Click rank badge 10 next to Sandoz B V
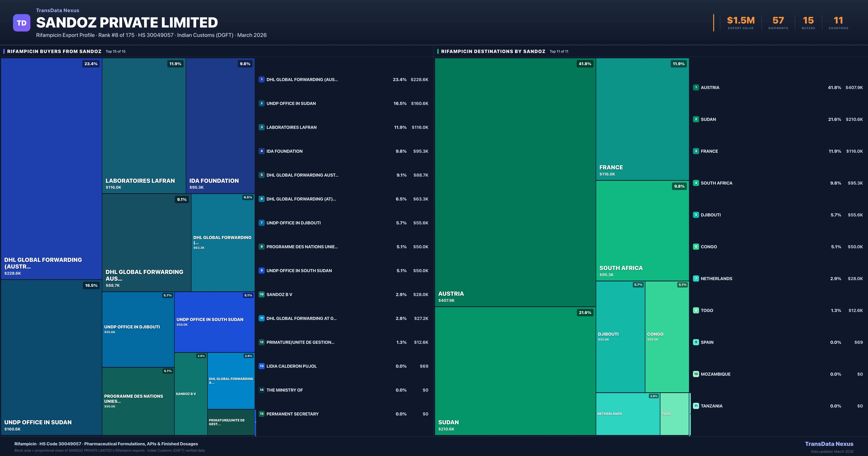 pyautogui.click(x=261, y=294)
